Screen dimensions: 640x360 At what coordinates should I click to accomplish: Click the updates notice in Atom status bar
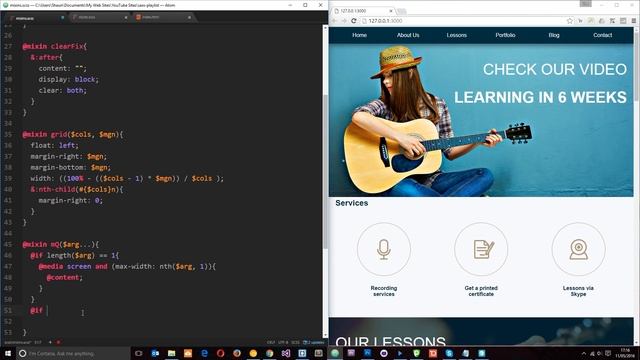[x=313, y=342]
